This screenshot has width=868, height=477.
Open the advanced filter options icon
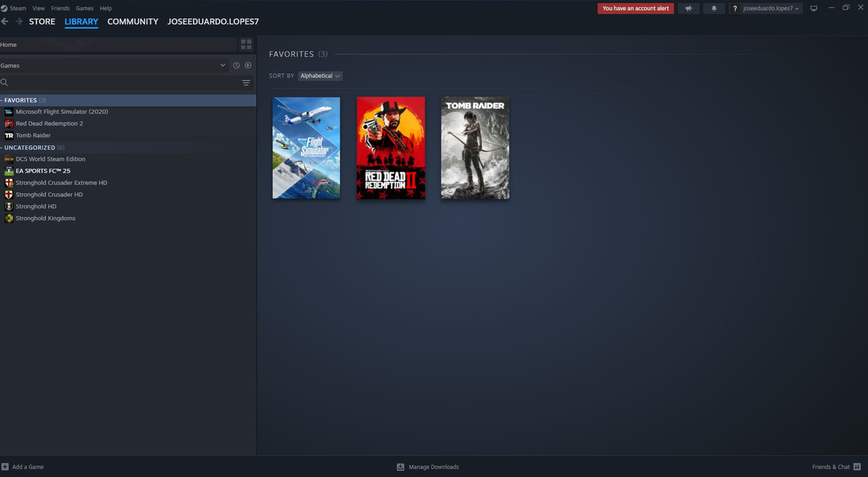[246, 83]
